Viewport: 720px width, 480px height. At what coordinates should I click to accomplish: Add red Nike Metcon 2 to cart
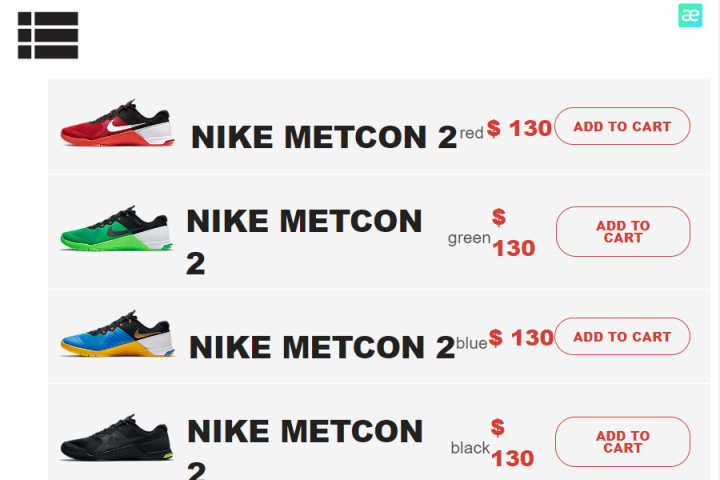click(x=622, y=126)
